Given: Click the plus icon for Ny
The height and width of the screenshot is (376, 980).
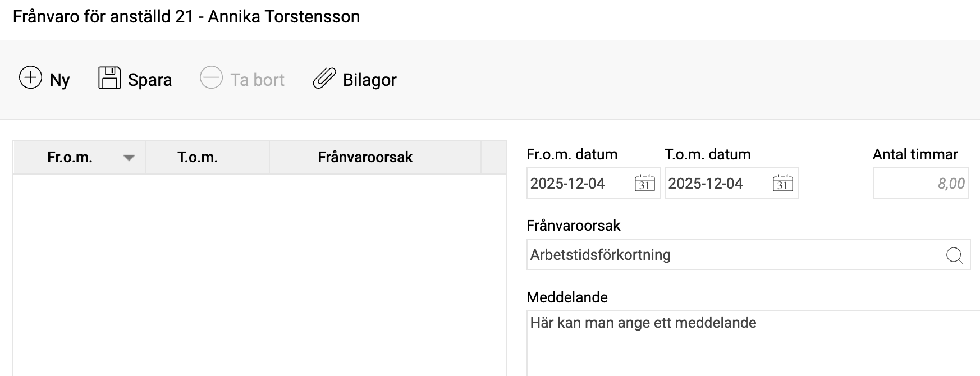Looking at the screenshot, I should [30, 78].
